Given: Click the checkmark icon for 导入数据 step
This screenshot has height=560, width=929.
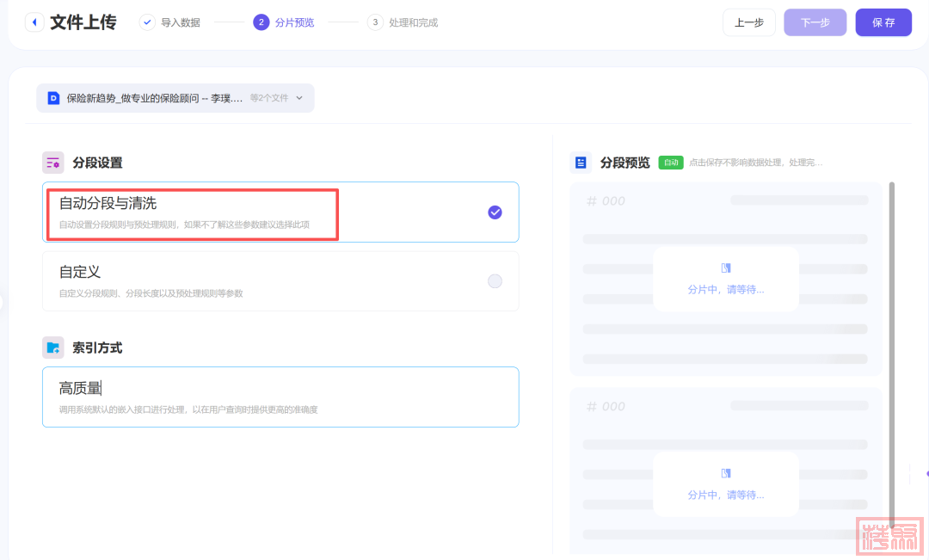Looking at the screenshot, I should click(x=147, y=22).
